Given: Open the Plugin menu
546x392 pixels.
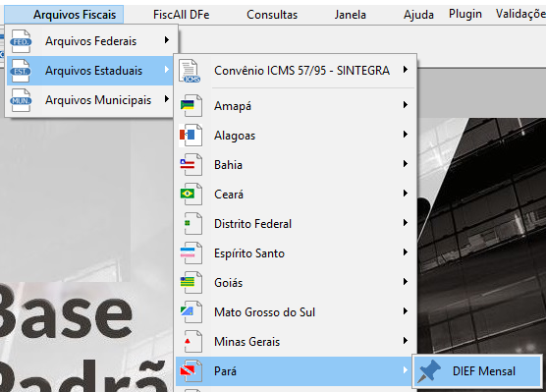Looking at the screenshot, I should pos(465,14).
